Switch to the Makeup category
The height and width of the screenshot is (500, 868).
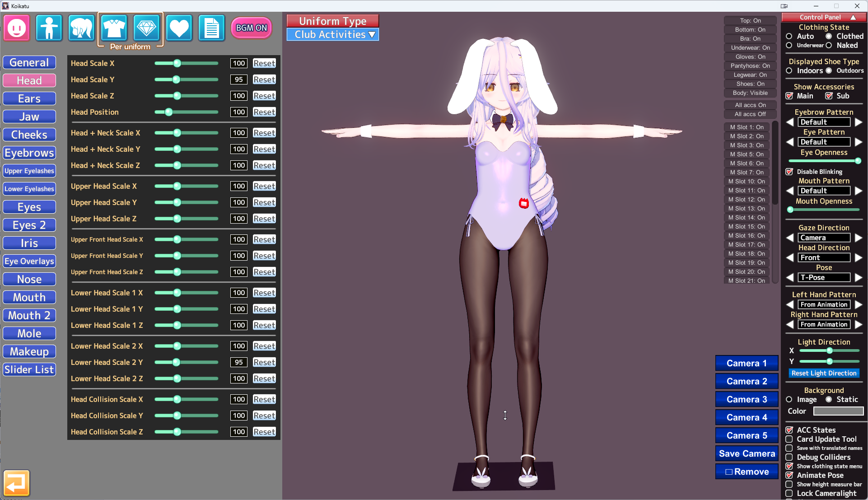tap(29, 351)
